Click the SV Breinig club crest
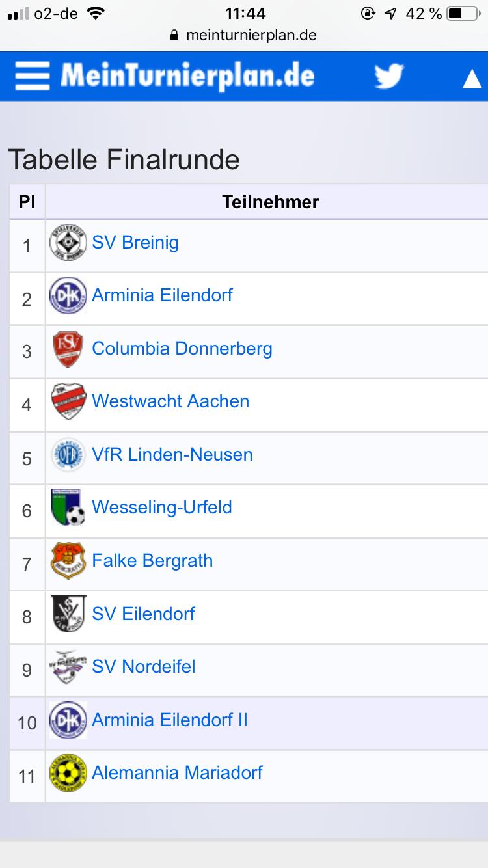 [x=68, y=245]
